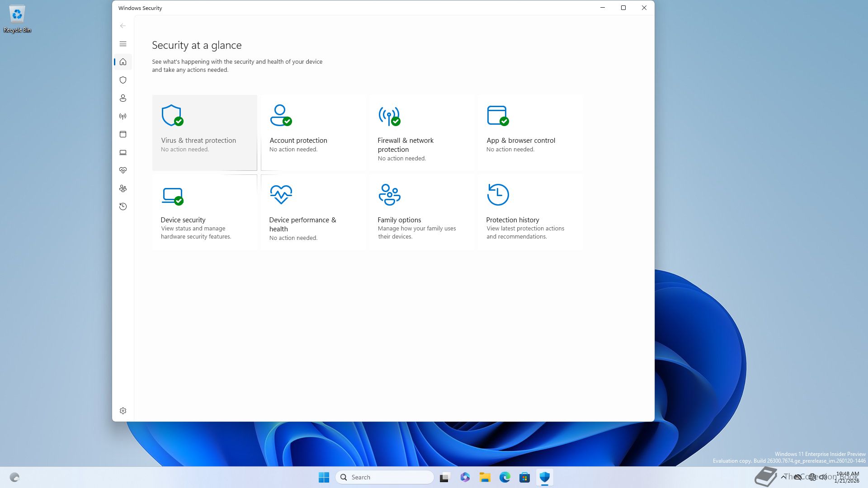Open Family options sidebar icon
This screenshot has height=488, width=868.
tap(123, 188)
